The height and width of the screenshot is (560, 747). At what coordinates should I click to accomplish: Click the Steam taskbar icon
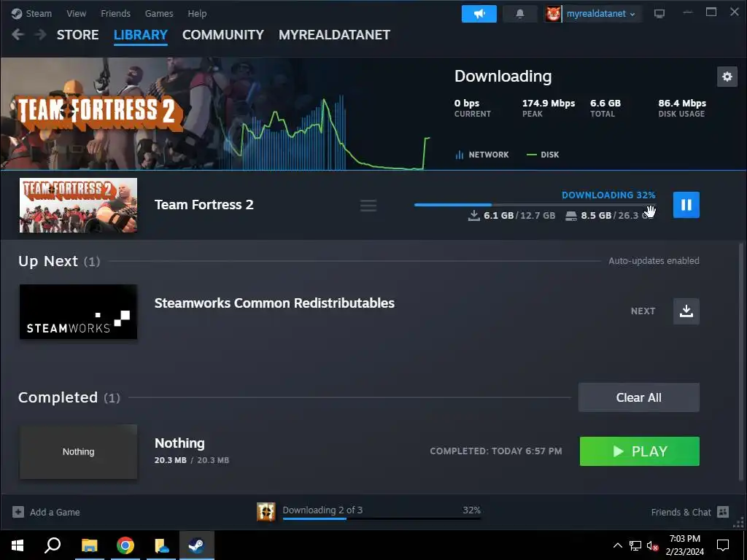point(196,545)
